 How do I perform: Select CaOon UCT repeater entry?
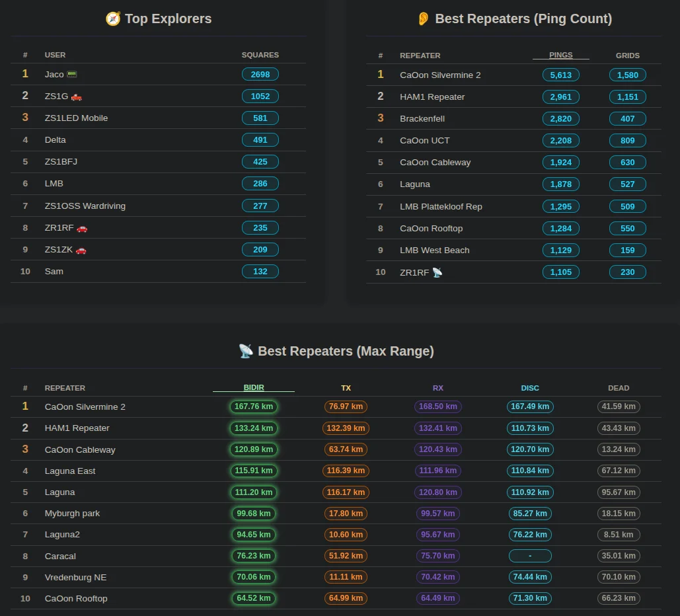[x=513, y=141]
